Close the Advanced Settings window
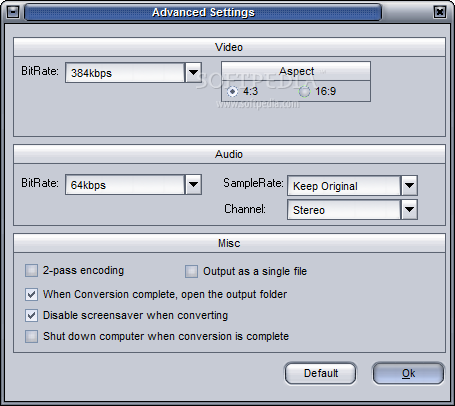 [440, 12]
